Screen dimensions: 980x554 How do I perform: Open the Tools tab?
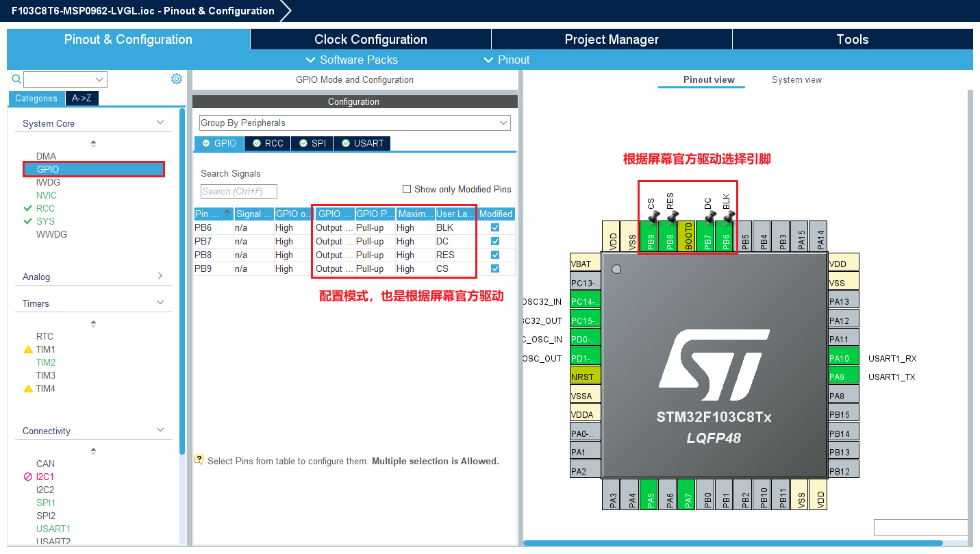[x=853, y=39]
